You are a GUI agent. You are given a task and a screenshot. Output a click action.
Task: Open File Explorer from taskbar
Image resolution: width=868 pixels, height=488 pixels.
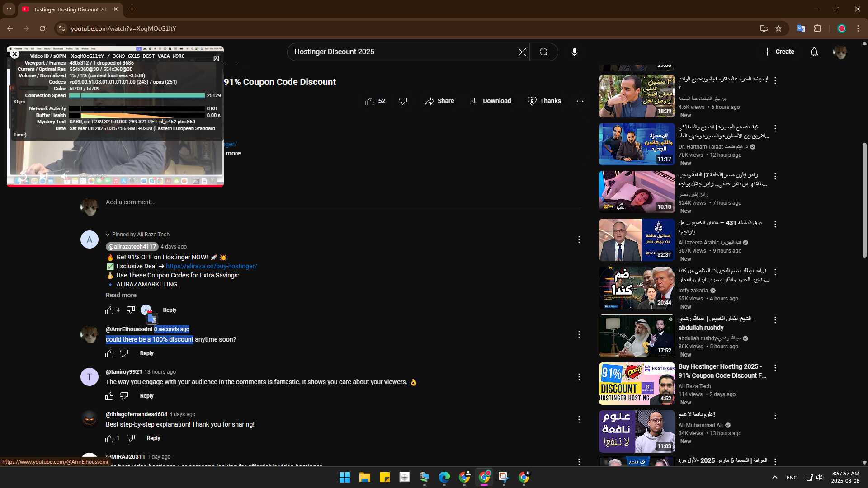[364, 477]
